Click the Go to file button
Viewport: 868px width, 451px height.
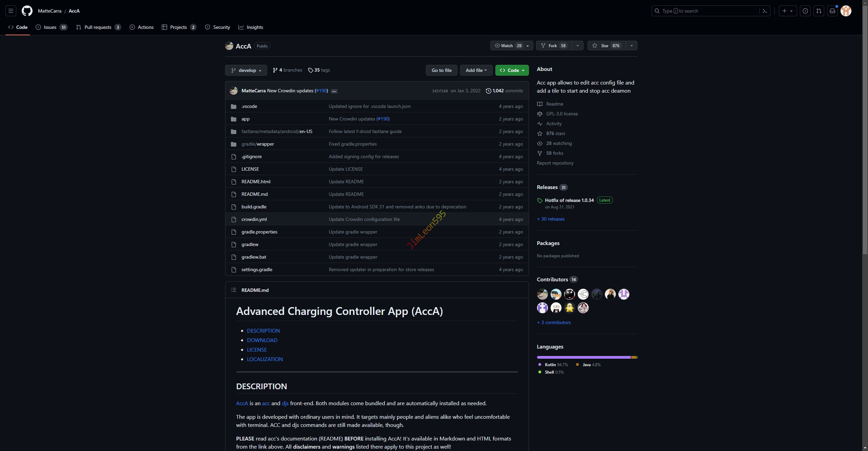441,70
